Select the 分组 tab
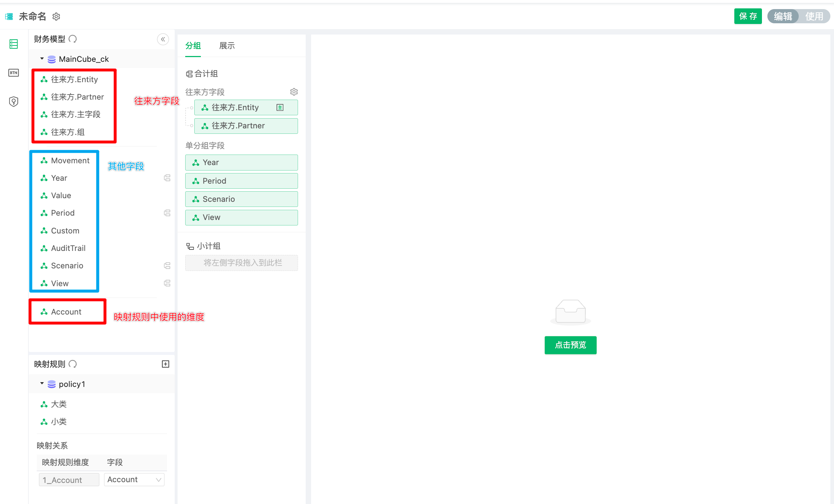 [x=193, y=46]
